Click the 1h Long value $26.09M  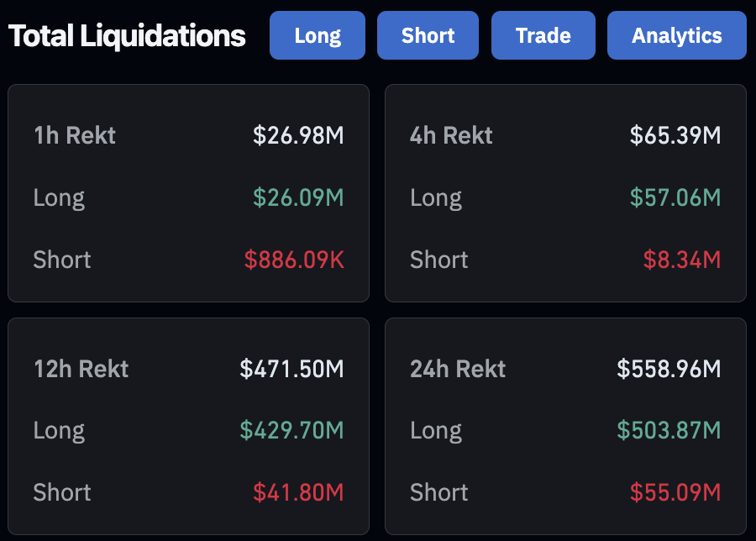[x=298, y=197]
